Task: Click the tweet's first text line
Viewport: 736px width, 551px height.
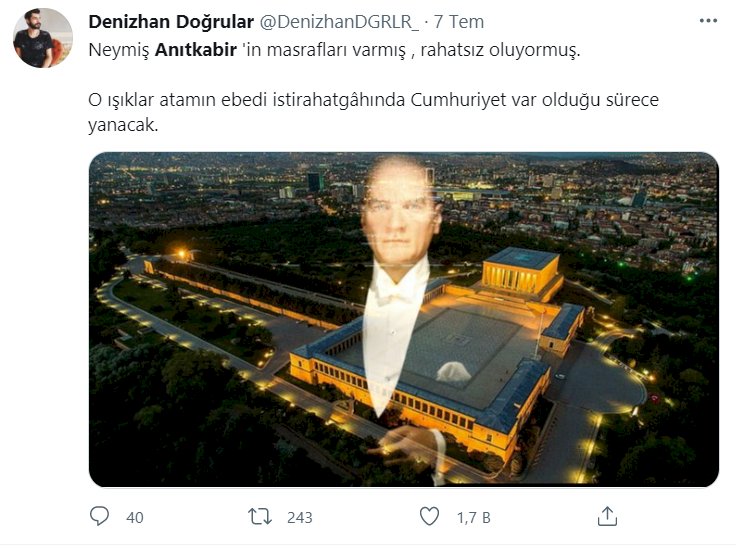Action: point(334,50)
